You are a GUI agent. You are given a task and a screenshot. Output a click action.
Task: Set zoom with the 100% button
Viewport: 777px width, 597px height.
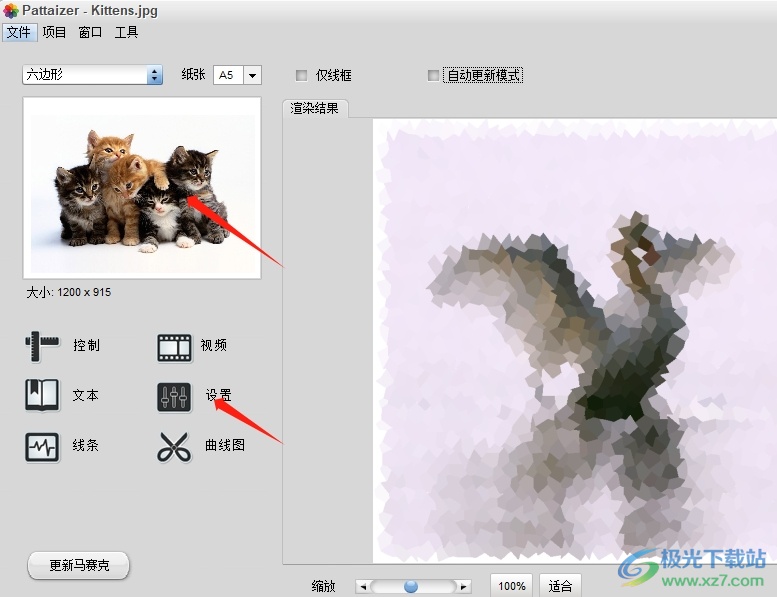[x=511, y=586]
